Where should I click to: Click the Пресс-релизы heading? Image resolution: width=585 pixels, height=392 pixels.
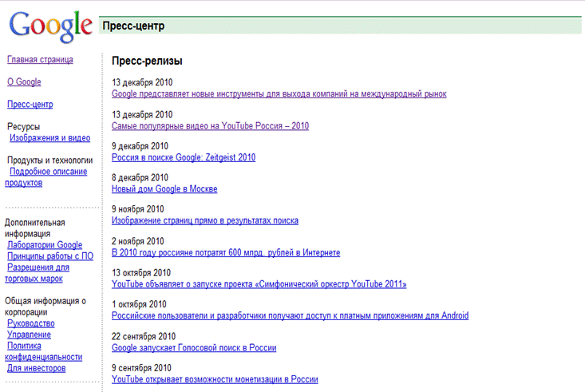click(x=147, y=61)
